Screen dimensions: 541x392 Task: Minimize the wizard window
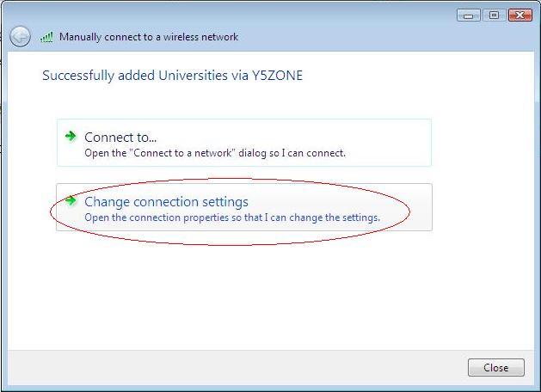click(470, 15)
